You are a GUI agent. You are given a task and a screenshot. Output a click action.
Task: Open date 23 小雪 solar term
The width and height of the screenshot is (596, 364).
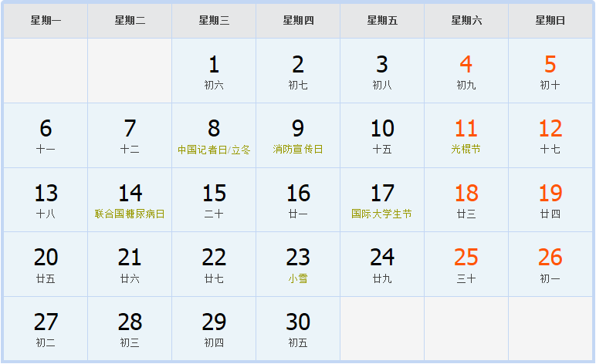[298, 265]
